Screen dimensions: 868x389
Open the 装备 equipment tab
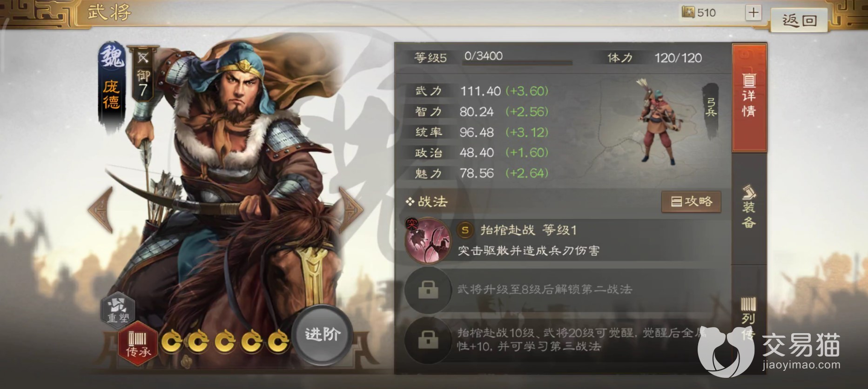[x=749, y=208]
